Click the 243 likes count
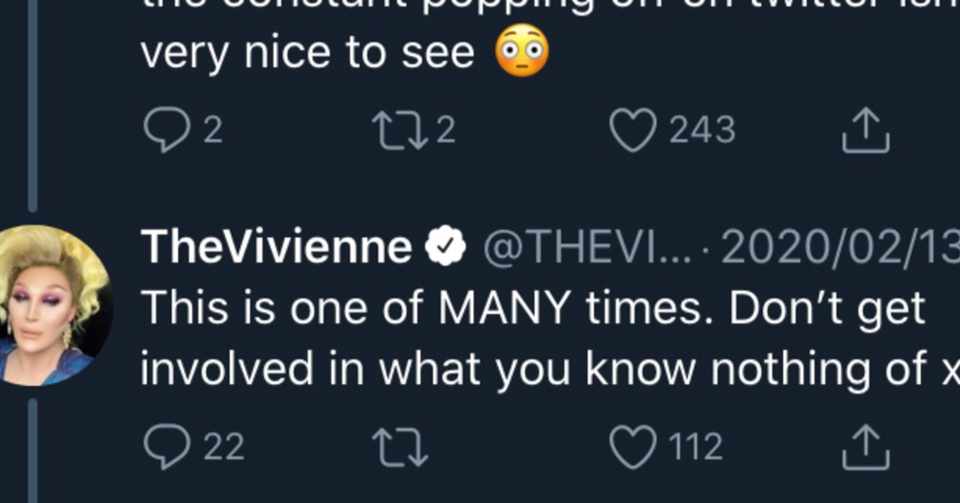Screen dimensions: 960x503 pyautogui.click(x=702, y=132)
